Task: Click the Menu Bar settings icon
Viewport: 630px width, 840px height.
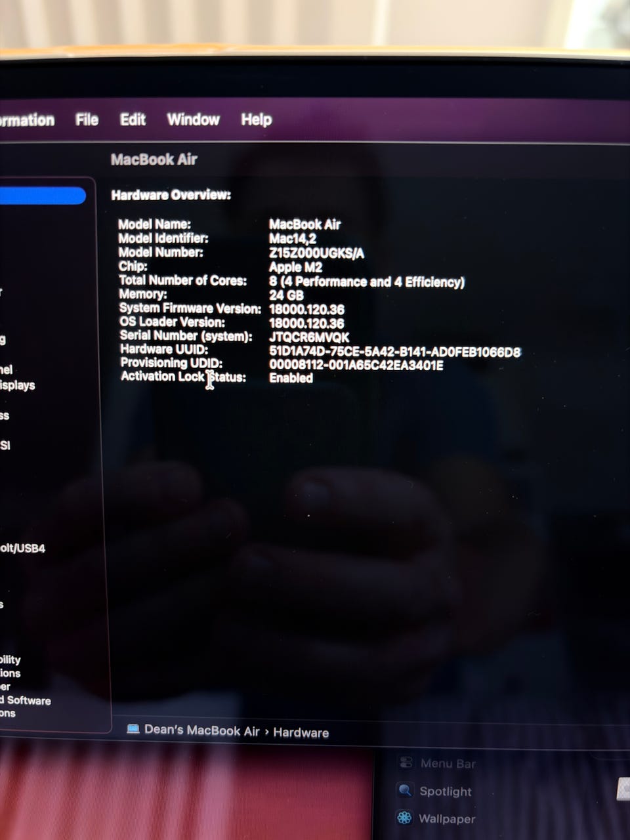Action: pyautogui.click(x=406, y=763)
